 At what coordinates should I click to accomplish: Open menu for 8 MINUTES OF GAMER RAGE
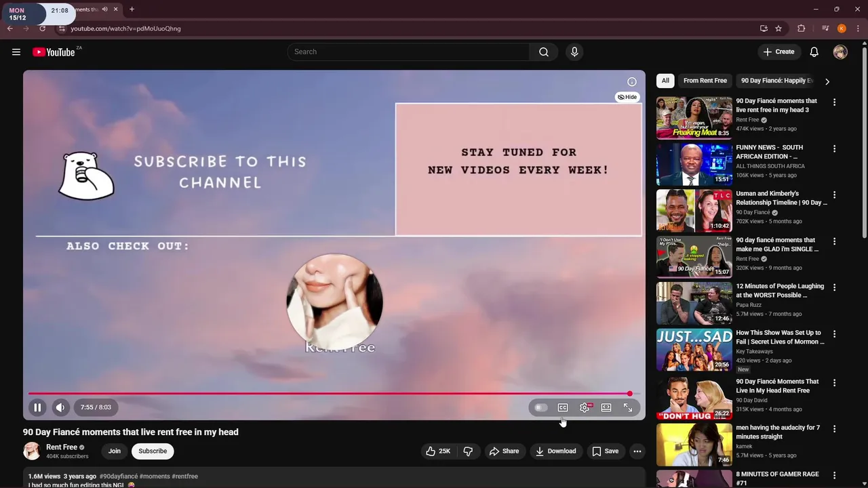[834, 475]
